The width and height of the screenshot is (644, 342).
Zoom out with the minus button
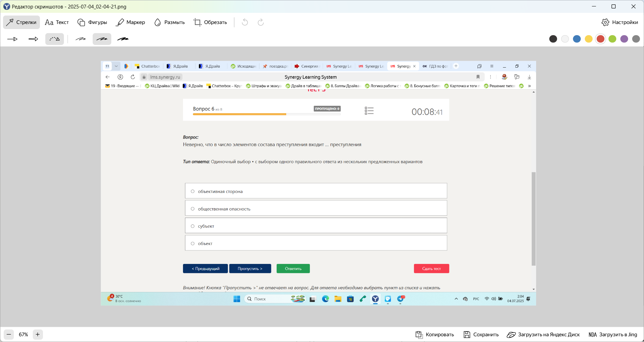(x=9, y=335)
